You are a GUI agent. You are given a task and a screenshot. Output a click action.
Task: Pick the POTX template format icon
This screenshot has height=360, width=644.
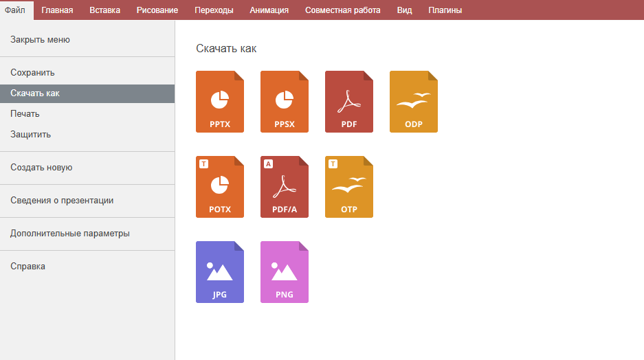coord(220,187)
